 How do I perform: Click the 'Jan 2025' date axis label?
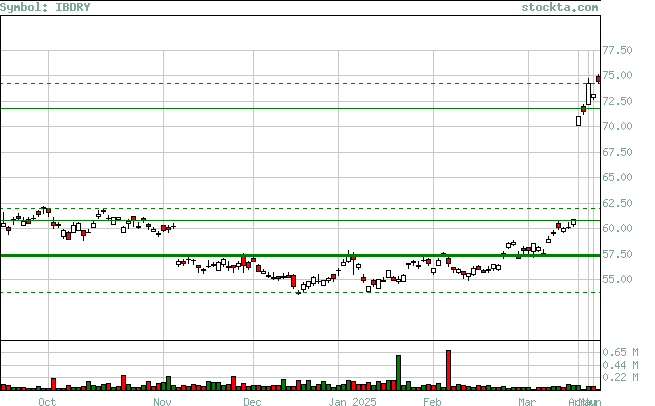click(352, 401)
